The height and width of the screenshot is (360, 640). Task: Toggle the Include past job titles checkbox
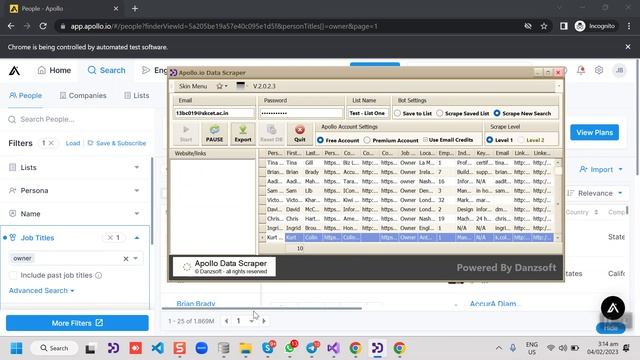point(13,276)
